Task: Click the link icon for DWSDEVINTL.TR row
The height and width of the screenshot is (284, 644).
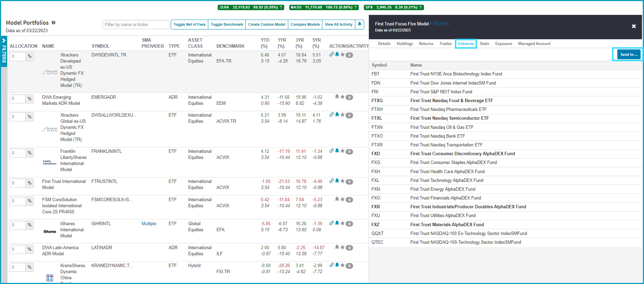Action: [x=331, y=54]
